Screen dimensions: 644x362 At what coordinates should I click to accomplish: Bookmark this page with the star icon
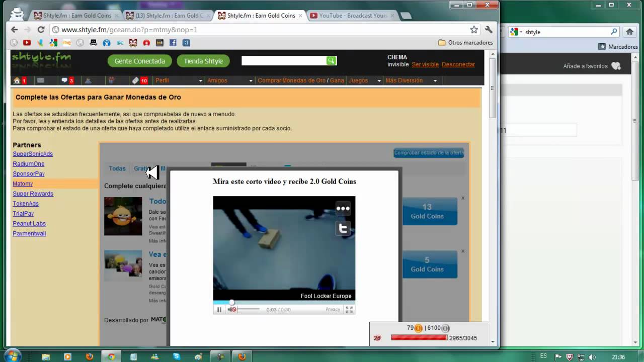[474, 30]
